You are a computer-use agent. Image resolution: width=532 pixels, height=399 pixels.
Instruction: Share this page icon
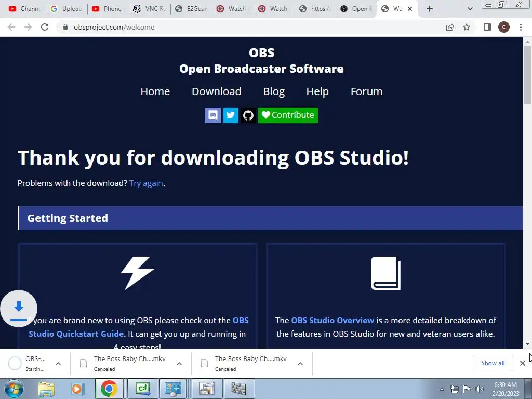click(450, 27)
